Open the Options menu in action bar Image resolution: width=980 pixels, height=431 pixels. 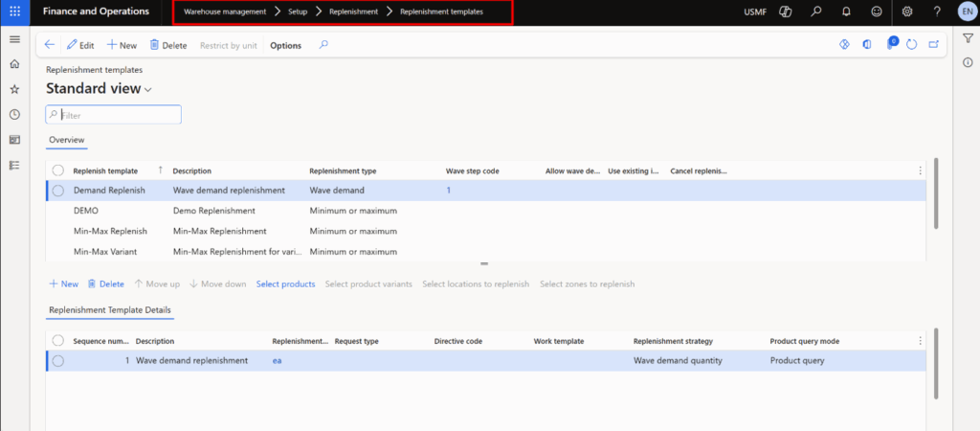pos(285,45)
